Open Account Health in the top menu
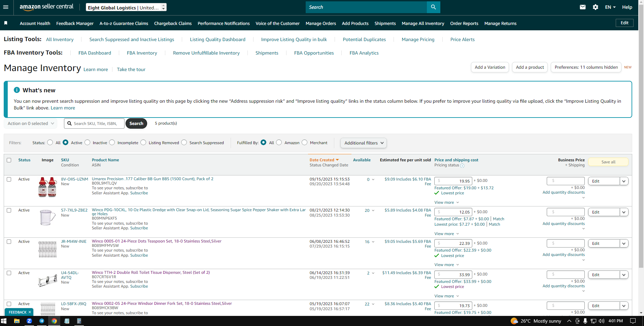Image resolution: width=644 pixels, height=326 pixels. [35, 23]
